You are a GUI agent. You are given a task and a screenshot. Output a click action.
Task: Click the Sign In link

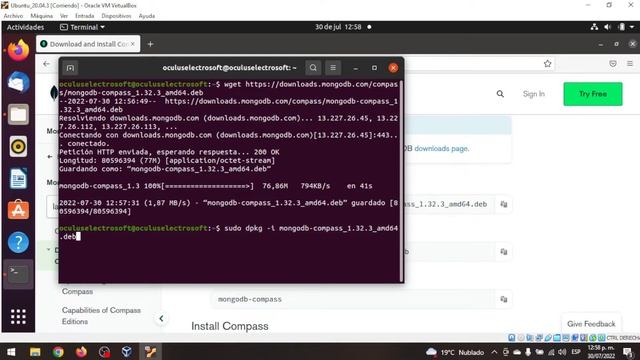[533, 94]
